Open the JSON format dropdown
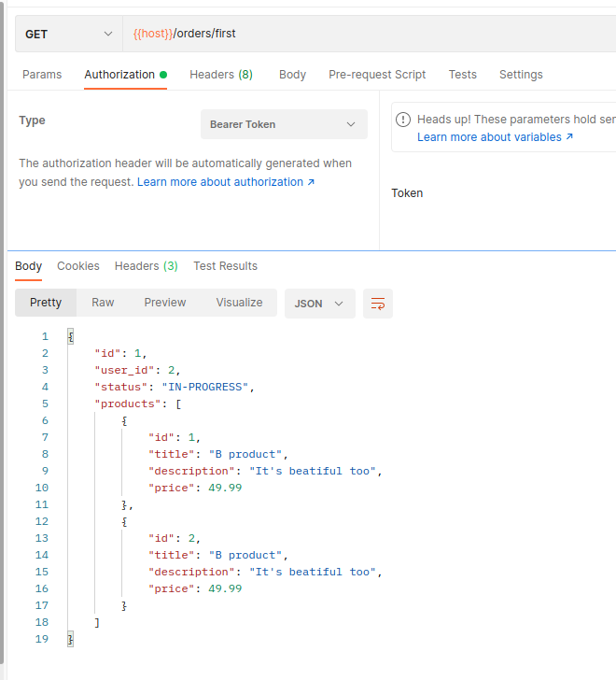 coord(320,304)
